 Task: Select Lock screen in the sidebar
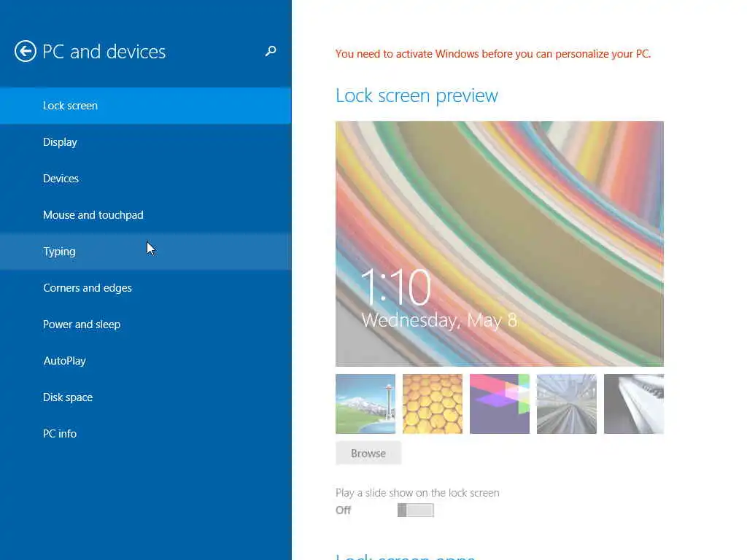tap(145, 106)
